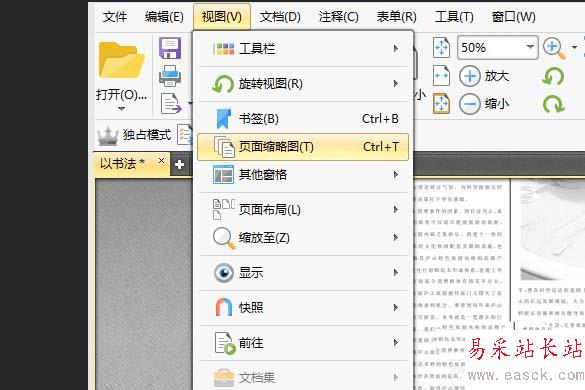Open the 编辑(E) menu
Screen dimensions: 585x390
164,17
